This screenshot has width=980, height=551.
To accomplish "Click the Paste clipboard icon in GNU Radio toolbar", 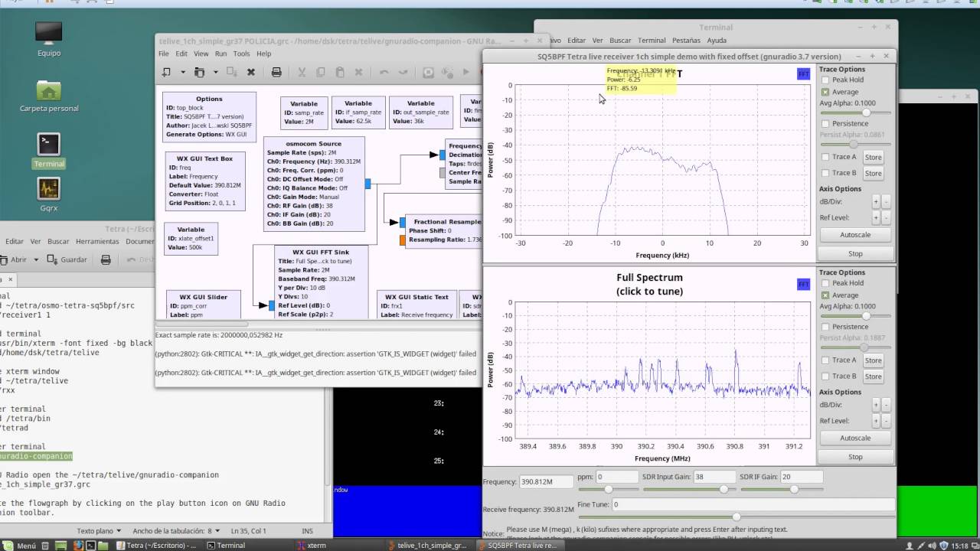I will click(x=339, y=72).
